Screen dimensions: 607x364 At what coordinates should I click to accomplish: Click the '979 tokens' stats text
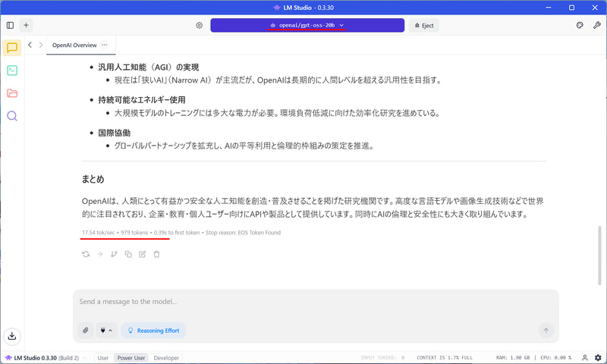pos(134,233)
